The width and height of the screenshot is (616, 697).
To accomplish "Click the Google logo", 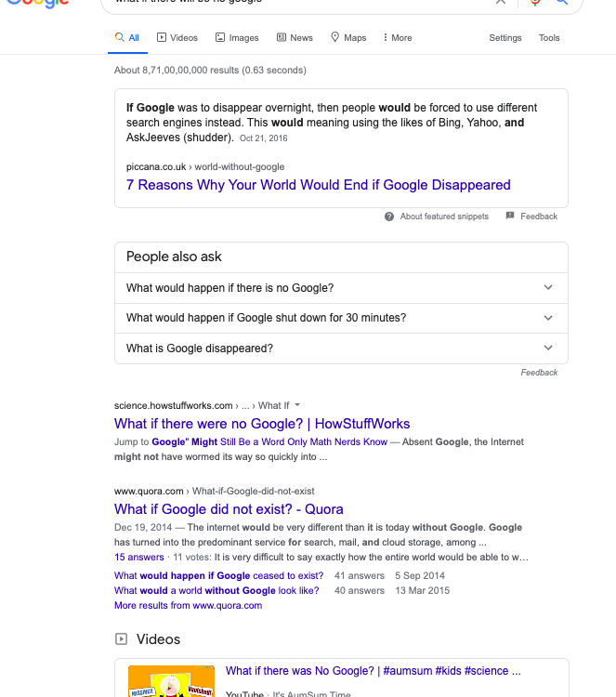I will [38, 4].
